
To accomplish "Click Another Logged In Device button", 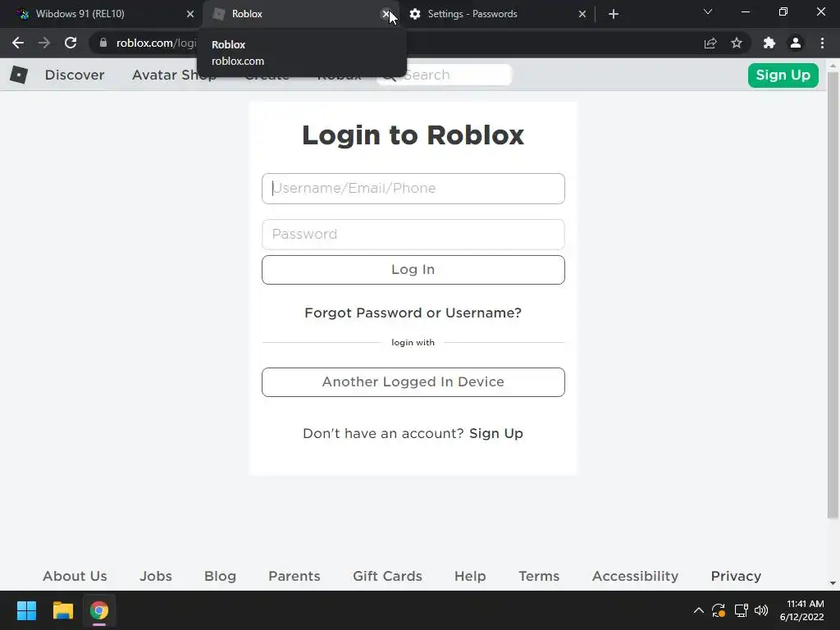I will 413,382.
